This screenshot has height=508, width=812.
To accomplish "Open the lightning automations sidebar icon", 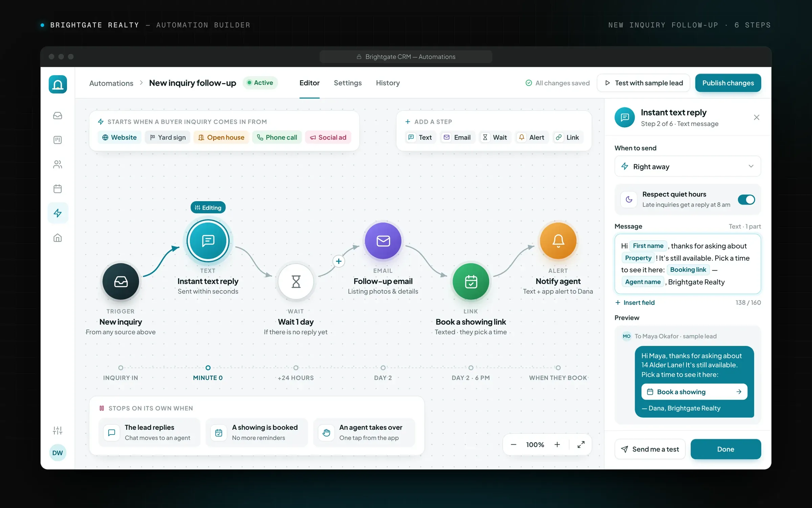I will point(58,213).
